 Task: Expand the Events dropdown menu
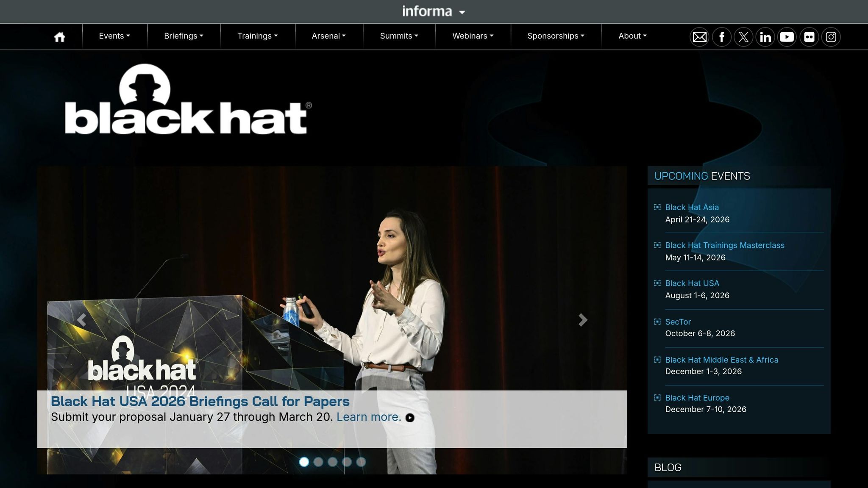114,36
